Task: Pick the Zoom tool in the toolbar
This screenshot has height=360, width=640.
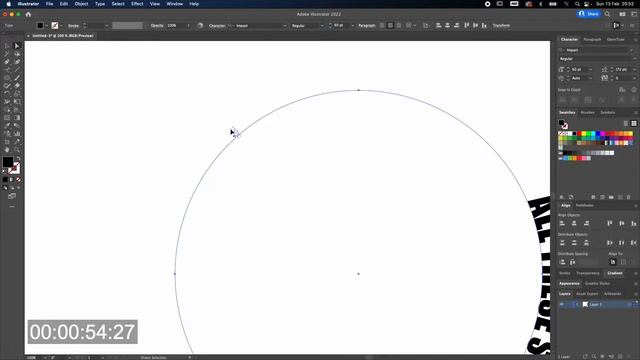Action: click(x=17, y=150)
